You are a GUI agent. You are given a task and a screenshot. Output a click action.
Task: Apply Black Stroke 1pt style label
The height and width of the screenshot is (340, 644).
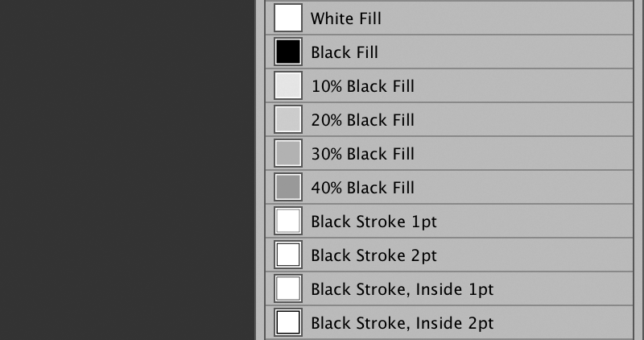point(374,222)
